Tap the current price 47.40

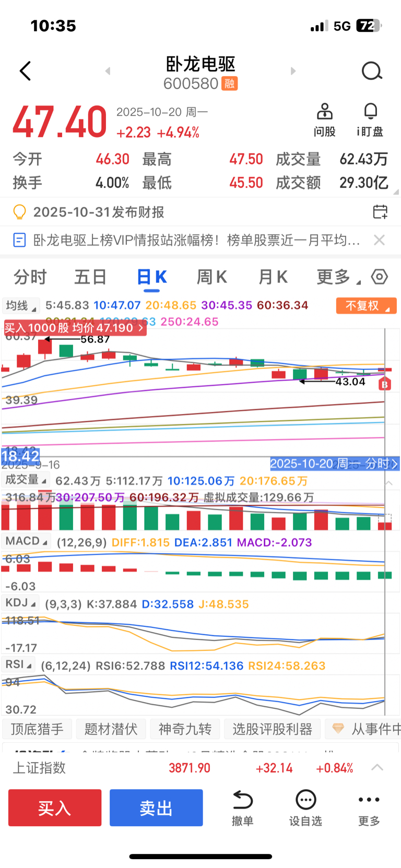(x=60, y=122)
